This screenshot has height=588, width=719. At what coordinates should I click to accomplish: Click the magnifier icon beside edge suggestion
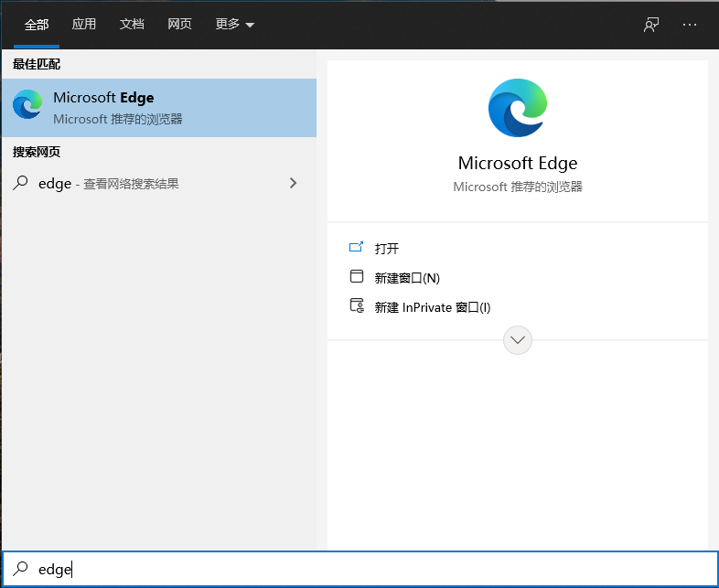click(x=20, y=183)
